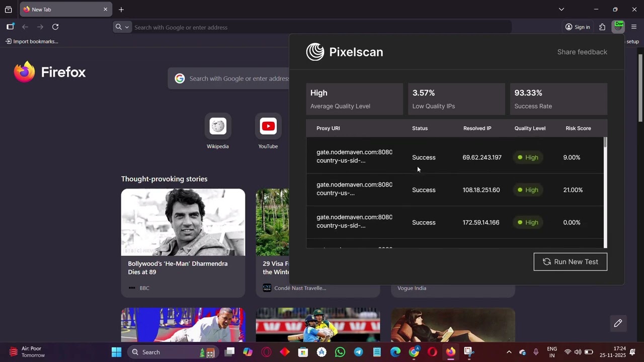Show hidden system tray icons
Screen dimensions: 644x362
[x=509, y=352]
